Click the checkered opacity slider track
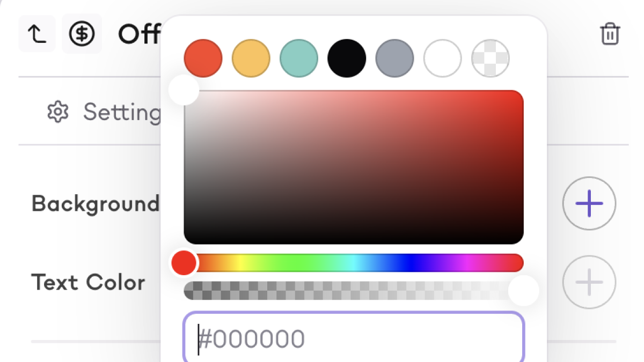The height and width of the screenshot is (362, 644). pyautogui.click(x=343, y=291)
